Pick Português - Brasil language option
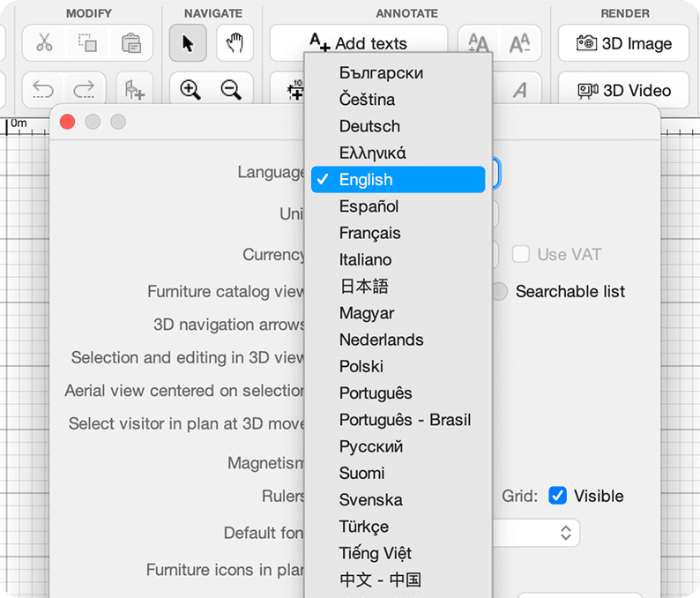Viewport: 700px width, 598px height. [x=405, y=420]
